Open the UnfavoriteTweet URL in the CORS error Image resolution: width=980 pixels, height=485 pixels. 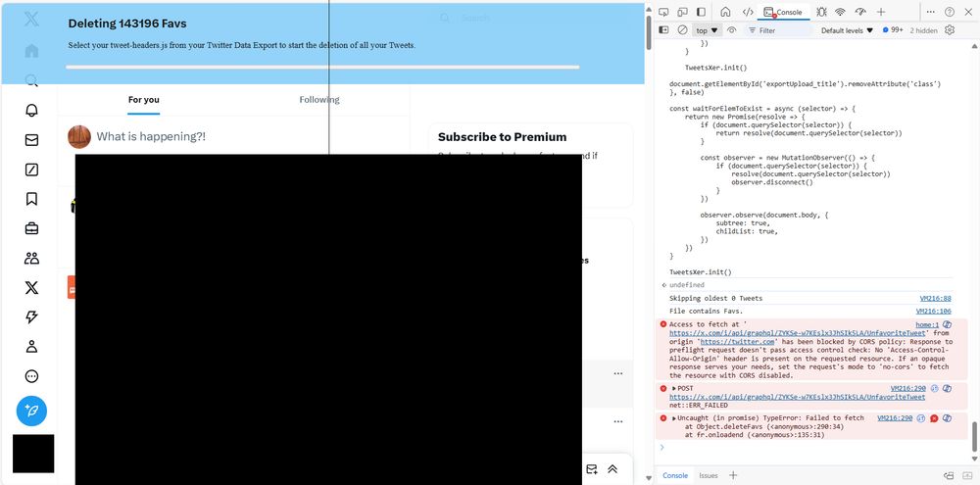click(797, 333)
